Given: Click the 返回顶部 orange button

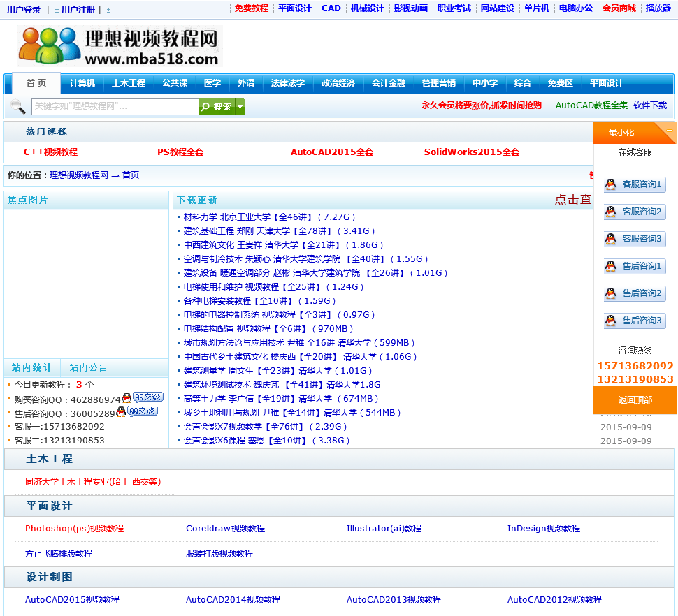Looking at the screenshot, I should point(635,400).
